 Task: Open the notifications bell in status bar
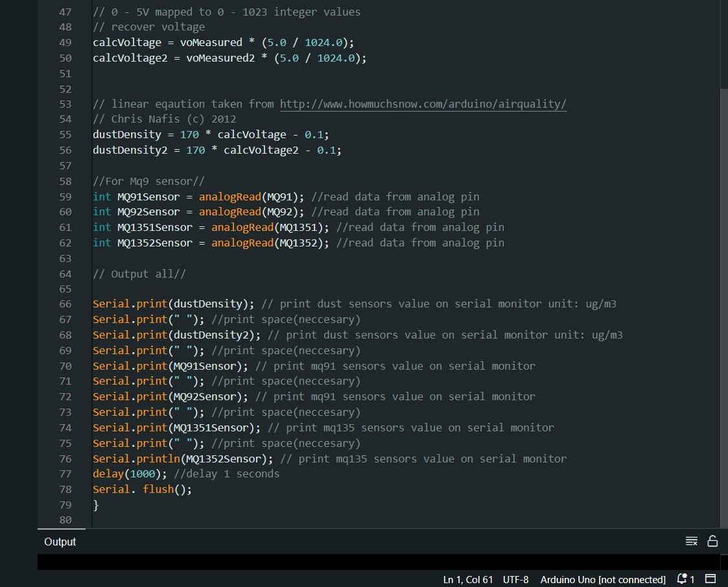coord(682,579)
